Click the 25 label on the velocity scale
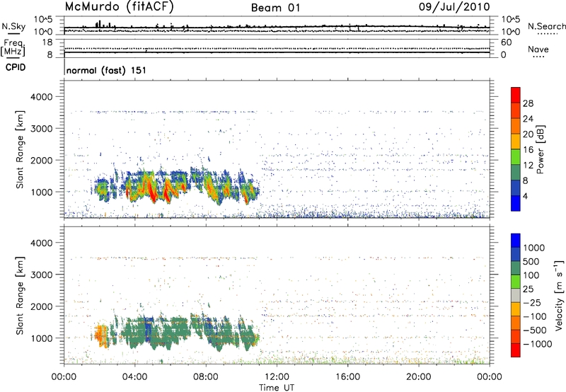Viewport: 566px width, 392px height. (529, 289)
